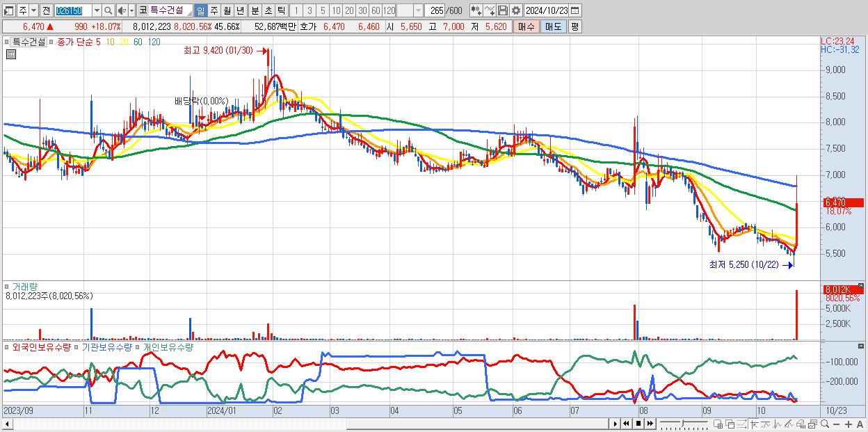This screenshot has width=868, height=432.
Task: Click the 3D volume bars icon
Action: pos(801,424)
